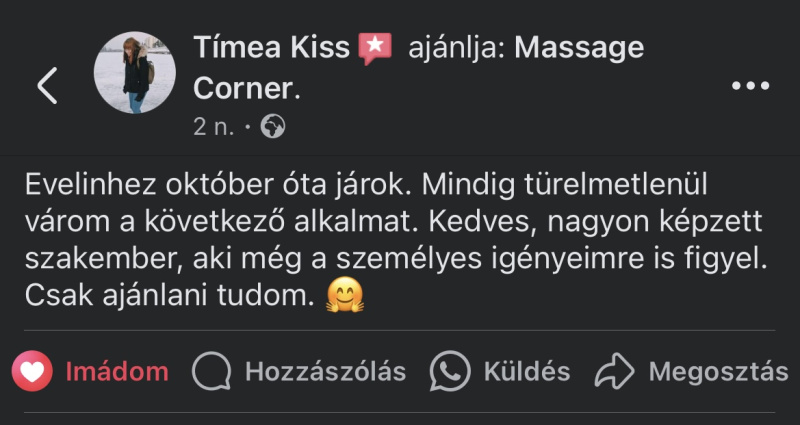
Task: Click the hugging face emoji
Action: pyautogui.click(x=343, y=295)
